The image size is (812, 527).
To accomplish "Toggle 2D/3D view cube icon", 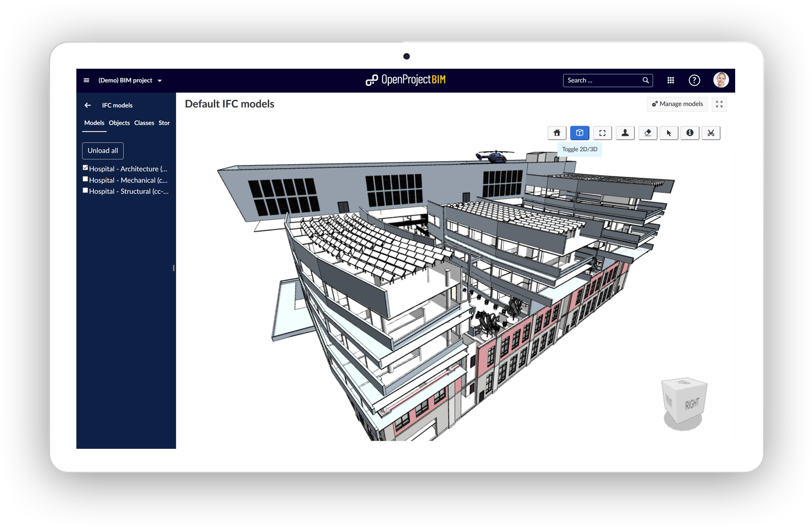I will point(580,133).
